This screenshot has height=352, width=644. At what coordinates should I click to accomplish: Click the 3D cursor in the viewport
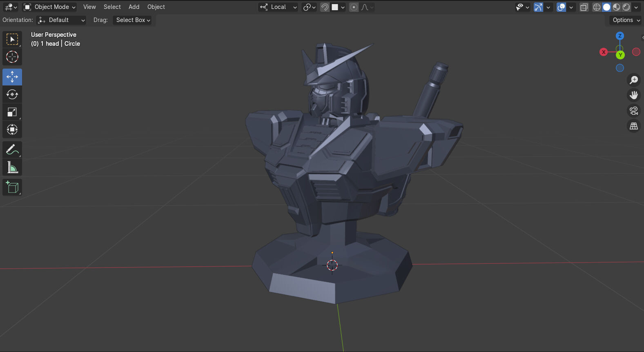pyautogui.click(x=332, y=265)
